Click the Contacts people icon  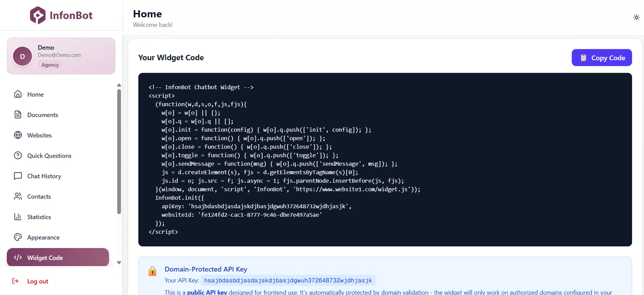point(18,196)
